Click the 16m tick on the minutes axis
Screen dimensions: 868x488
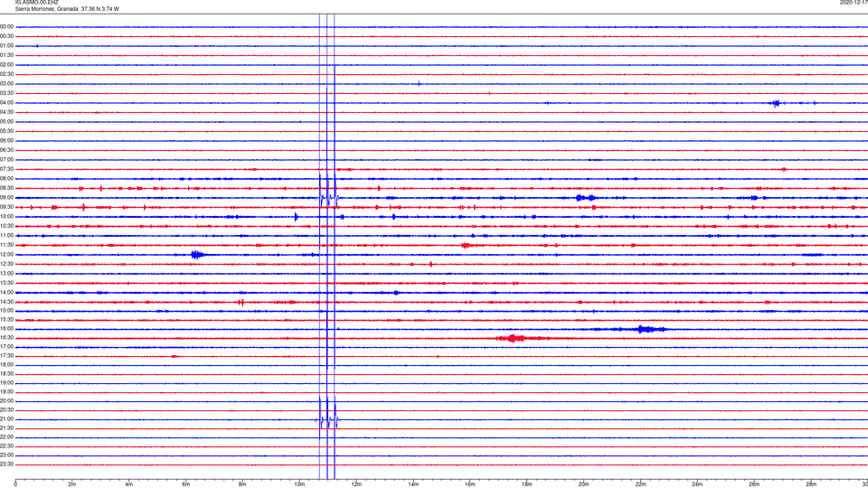tap(470, 484)
